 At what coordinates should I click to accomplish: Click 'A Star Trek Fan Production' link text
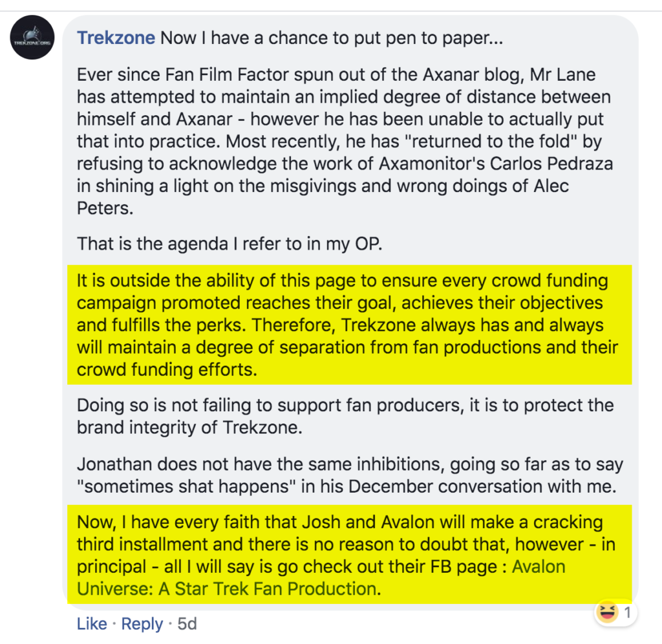pyautogui.click(x=267, y=588)
